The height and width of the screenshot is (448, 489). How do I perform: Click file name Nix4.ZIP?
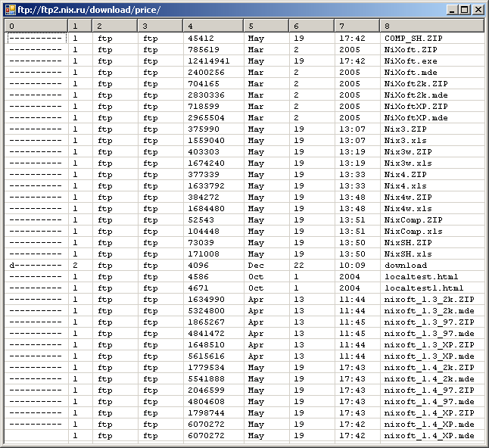(x=405, y=175)
